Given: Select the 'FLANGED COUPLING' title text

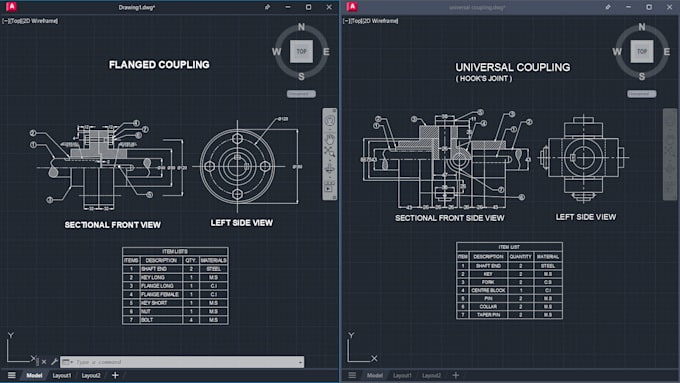Looking at the screenshot, I should 159,65.
